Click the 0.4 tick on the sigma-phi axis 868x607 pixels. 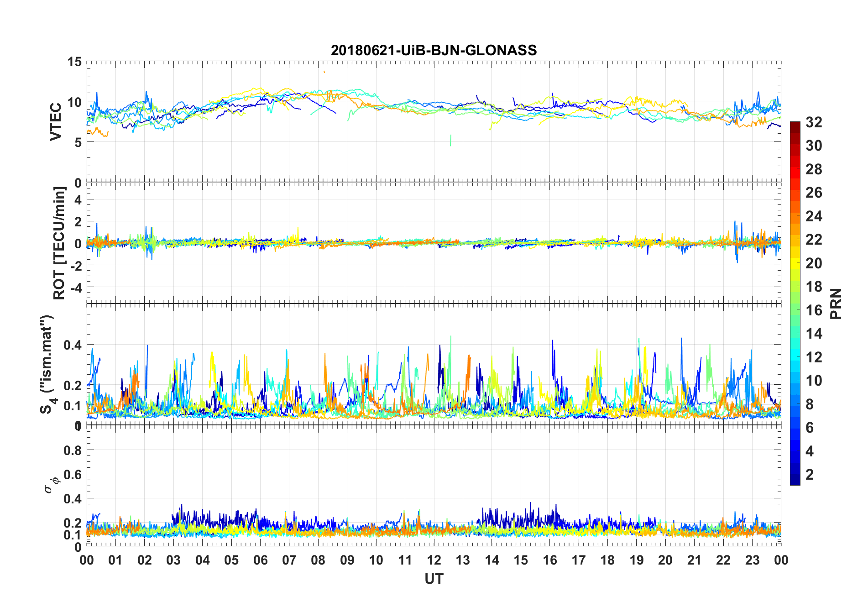pyautogui.click(x=73, y=499)
